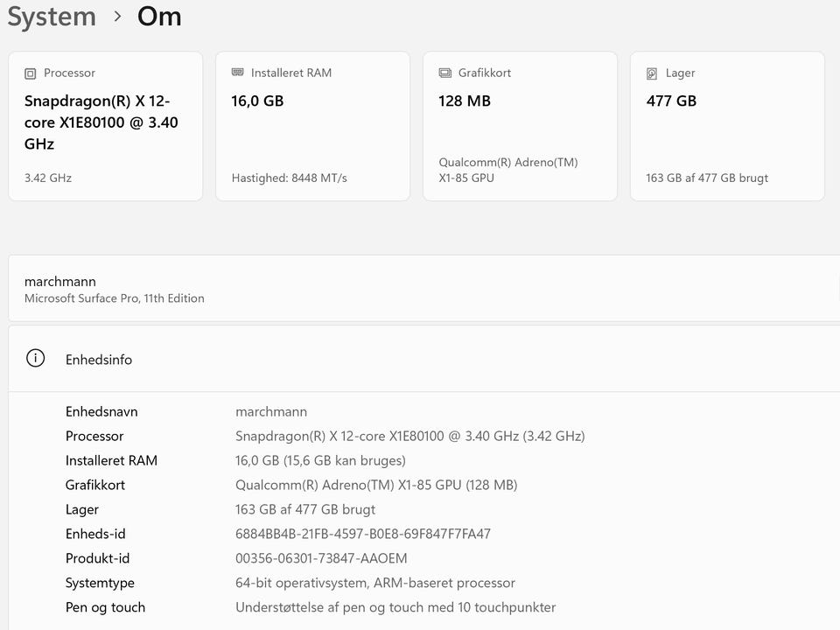Go back to the System breadcrumb
Screen dimensions: 840x630
coord(52,16)
